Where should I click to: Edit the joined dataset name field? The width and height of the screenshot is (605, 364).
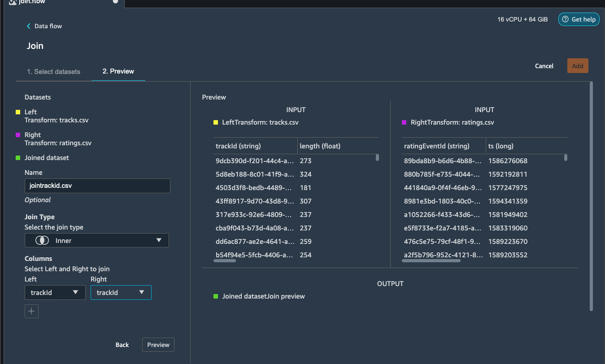(x=97, y=186)
